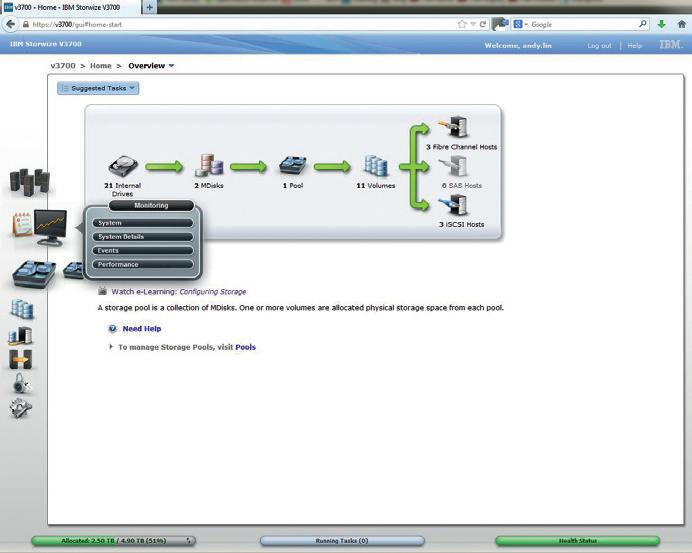
Task: Click the Help link in header
Action: 634,45
